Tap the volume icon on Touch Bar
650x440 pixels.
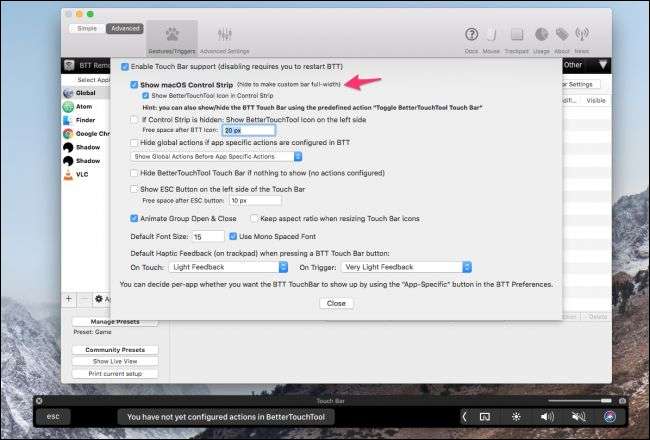[547, 416]
